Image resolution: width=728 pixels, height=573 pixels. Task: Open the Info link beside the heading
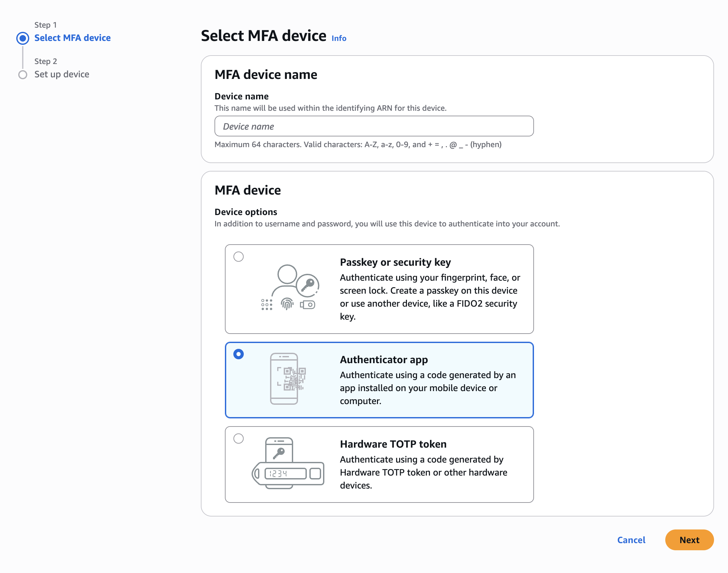tap(339, 38)
